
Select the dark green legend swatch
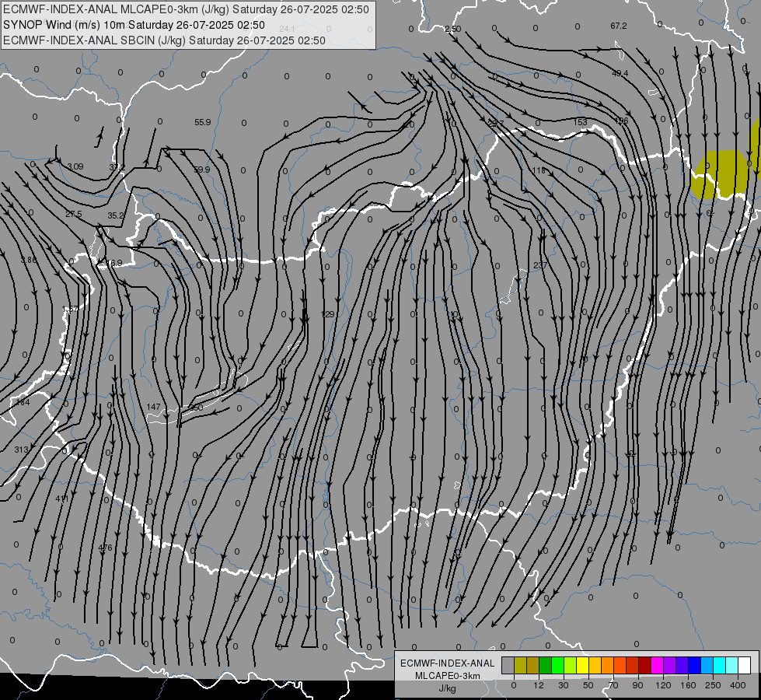[x=546, y=665]
